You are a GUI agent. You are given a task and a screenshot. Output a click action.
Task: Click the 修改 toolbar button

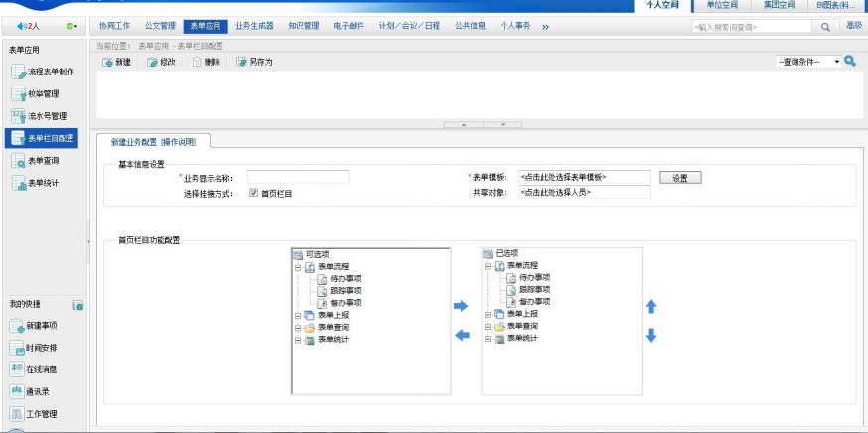[x=161, y=62]
